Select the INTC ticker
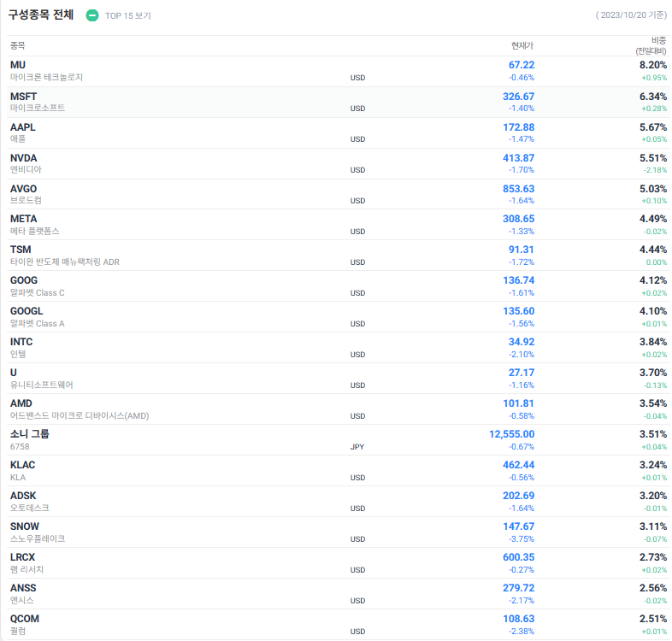 (21, 343)
